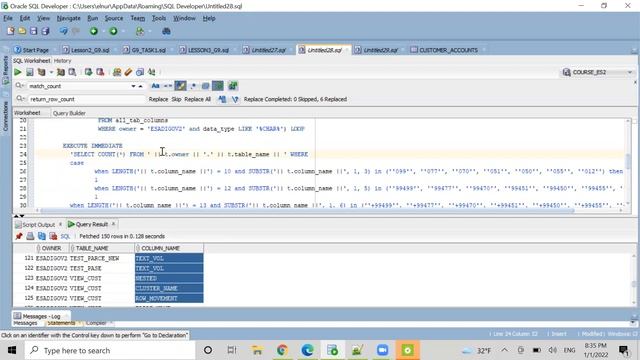Click the New file icon in main toolbar
640x360 pixels.
(11, 31)
